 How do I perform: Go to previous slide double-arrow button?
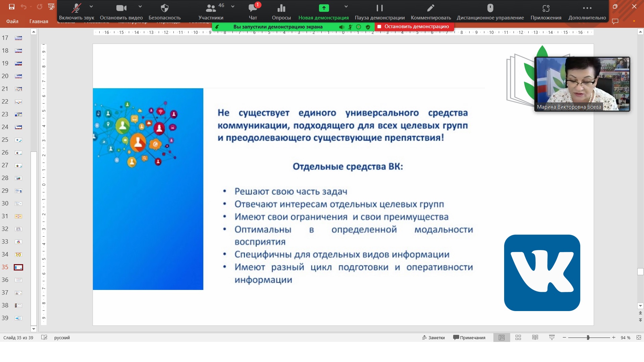[640, 313]
